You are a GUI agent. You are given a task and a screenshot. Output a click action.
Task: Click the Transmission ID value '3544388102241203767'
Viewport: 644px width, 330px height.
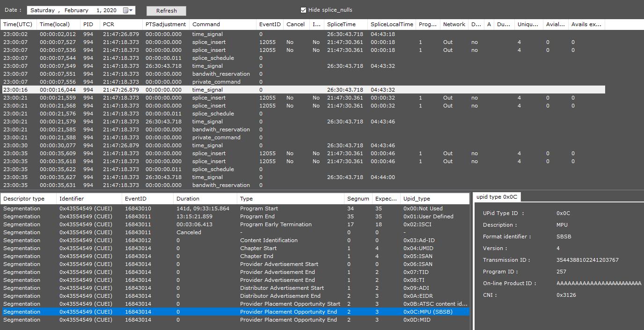pyautogui.click(x=587, y=260)
